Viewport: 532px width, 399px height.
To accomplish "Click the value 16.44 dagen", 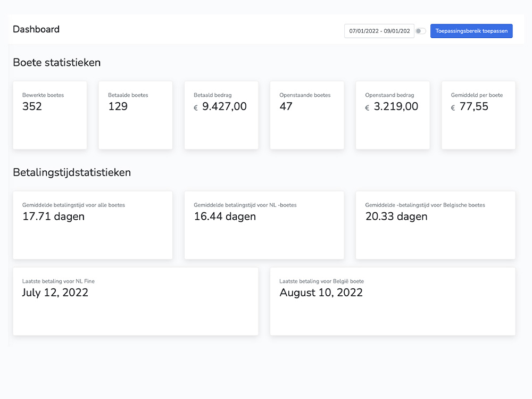I will (225, 217).
